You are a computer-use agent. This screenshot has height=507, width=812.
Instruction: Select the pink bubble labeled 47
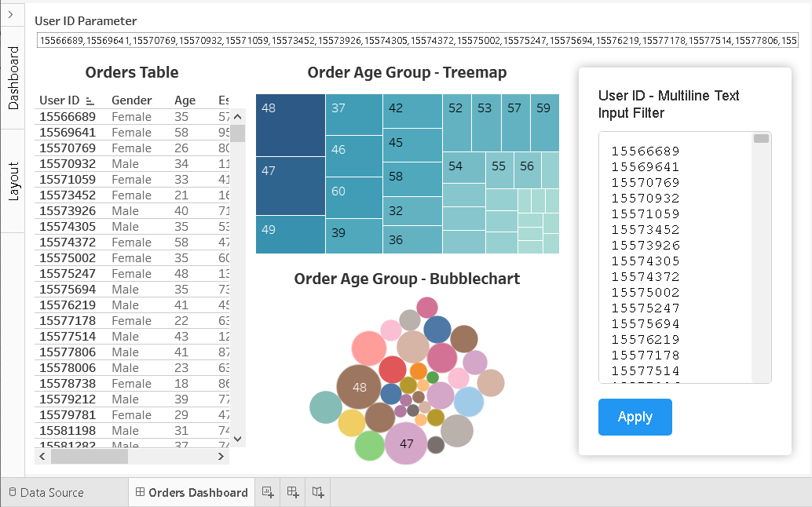tap(406, 443)
